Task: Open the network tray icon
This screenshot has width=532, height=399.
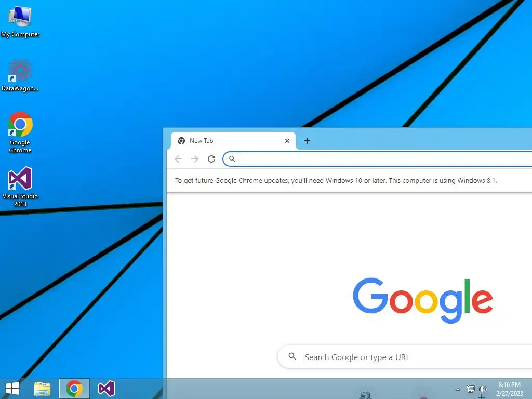Action: pyautogui.click(x=471, y=389)
